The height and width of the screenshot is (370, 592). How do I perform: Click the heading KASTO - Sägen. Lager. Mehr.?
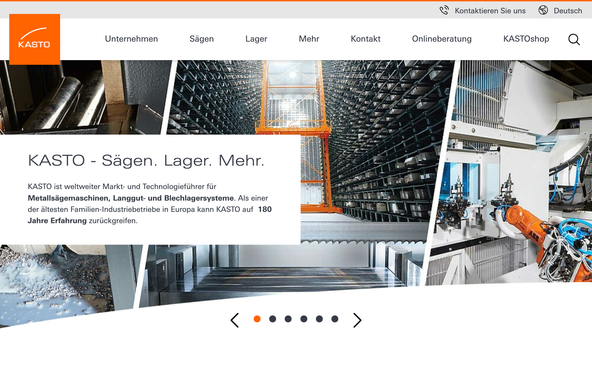click(x=146, y=161)
